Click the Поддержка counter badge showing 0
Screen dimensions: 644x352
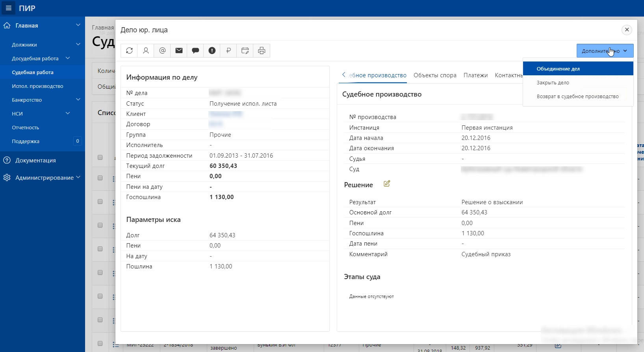(78, 141)
